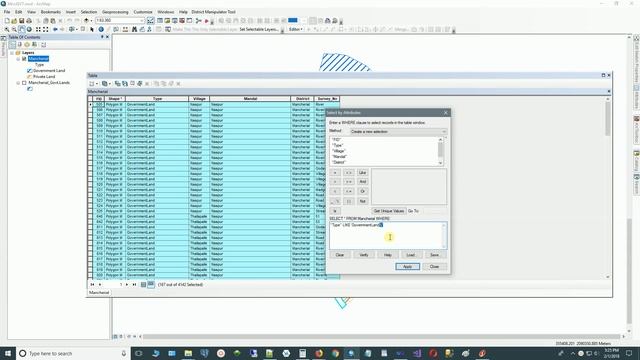
Task: Open Table Options menu in Table window
Action: (x=93, y=84)
